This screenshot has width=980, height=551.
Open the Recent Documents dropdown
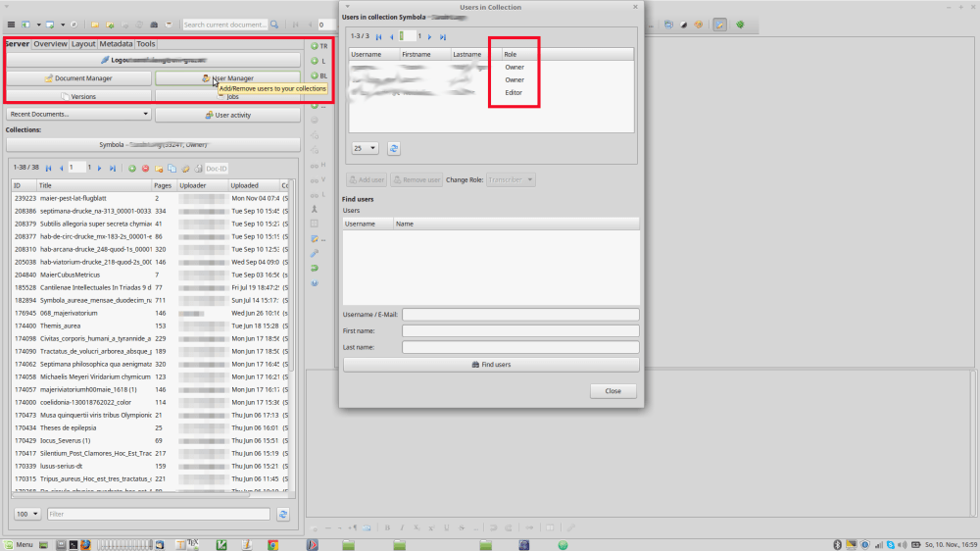(78, 115)
